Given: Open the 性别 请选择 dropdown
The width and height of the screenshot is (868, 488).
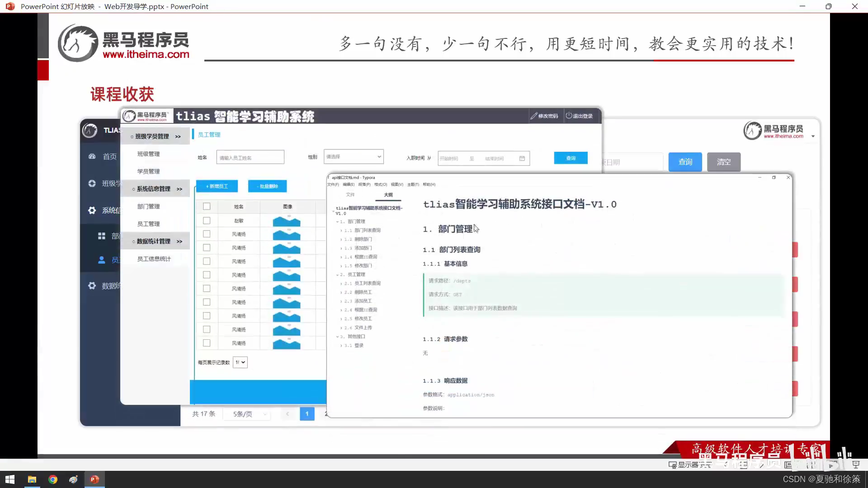Looking at the screenshot, I should 354,157.
